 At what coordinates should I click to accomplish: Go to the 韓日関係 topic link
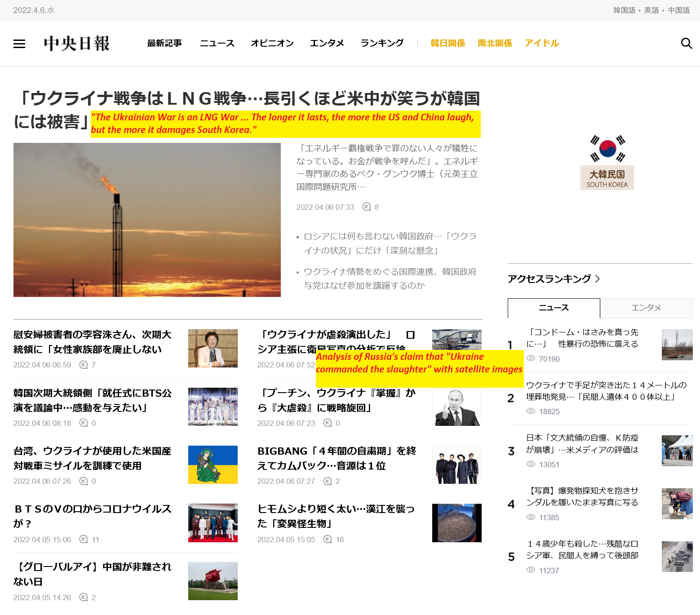coord(447,43)
